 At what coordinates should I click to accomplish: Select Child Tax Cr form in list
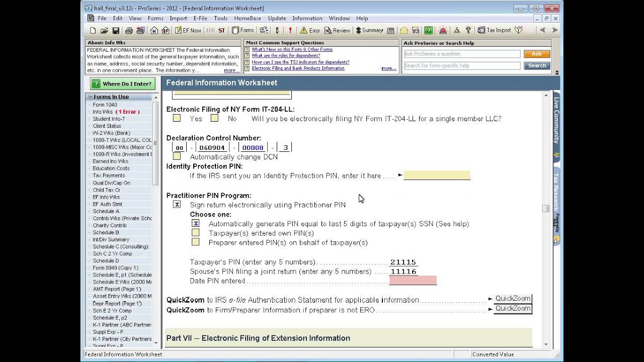tap(106, 190)
